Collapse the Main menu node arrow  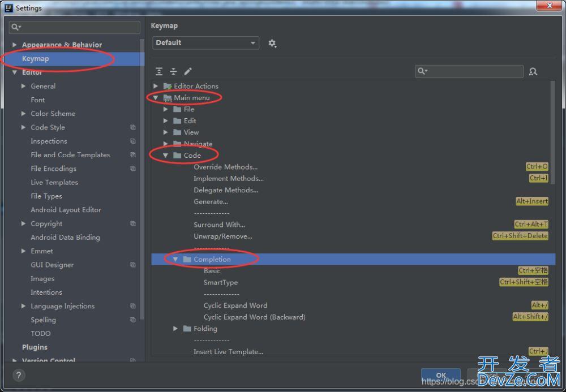point(156,98)
